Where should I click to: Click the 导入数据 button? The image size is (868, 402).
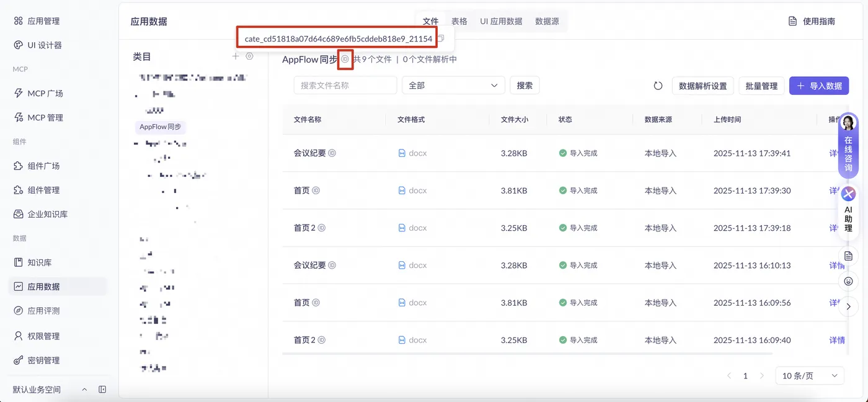[819, 86]
